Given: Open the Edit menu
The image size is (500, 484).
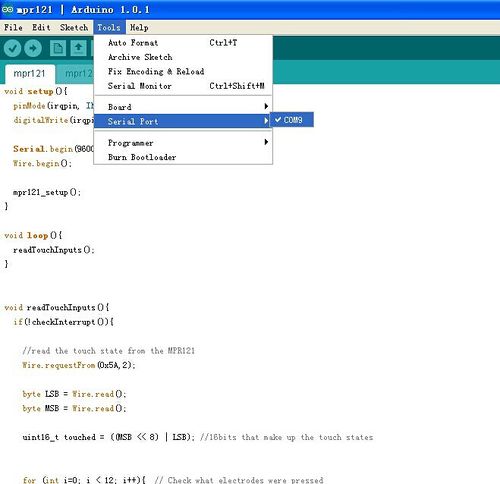Looking at the screenshot, I should [x=41, y=27].
